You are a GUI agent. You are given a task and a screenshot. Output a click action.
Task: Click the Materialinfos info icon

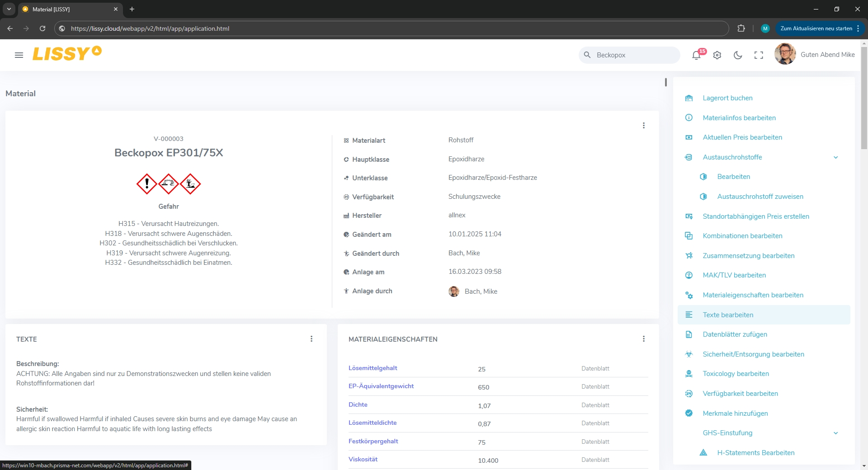click(689, 117)
